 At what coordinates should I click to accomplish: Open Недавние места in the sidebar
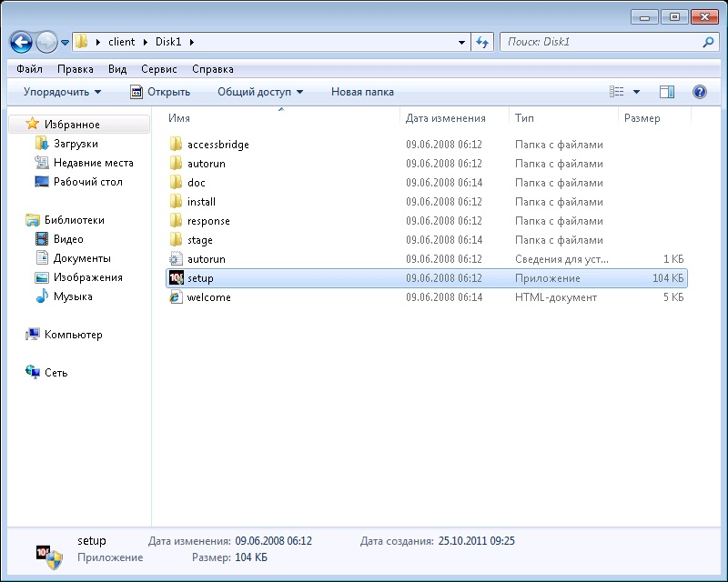94,163
